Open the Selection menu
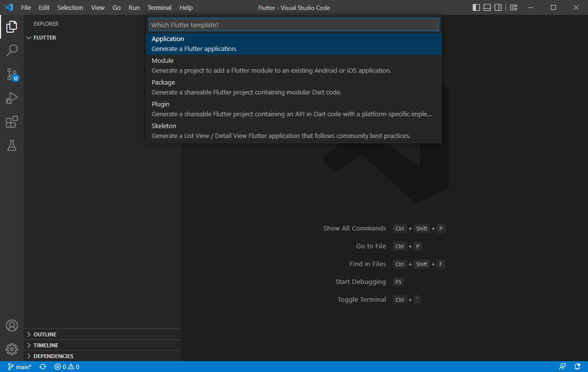Screen dimensions: 588x372 pyautogui.click(x=70, y=7)
